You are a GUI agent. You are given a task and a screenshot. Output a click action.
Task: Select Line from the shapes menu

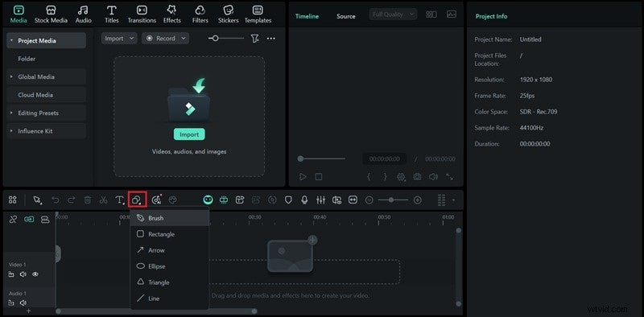(x=169, y=298)
